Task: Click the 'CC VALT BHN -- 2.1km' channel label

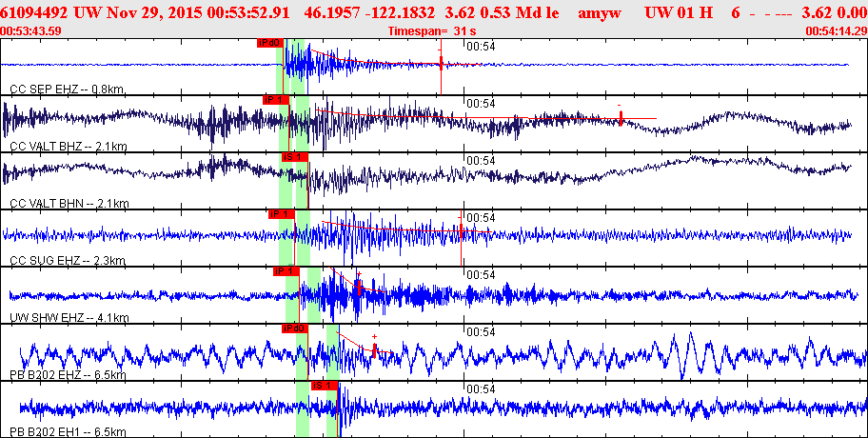Action: (69, 203)
